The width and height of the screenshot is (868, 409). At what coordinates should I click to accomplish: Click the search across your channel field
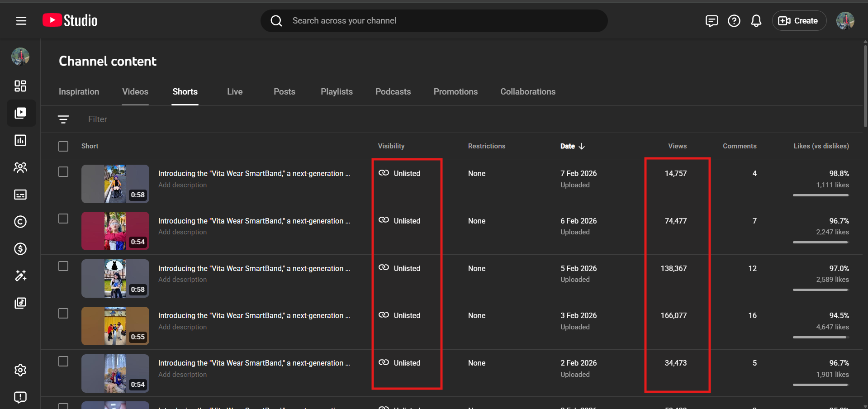point(434,21)
